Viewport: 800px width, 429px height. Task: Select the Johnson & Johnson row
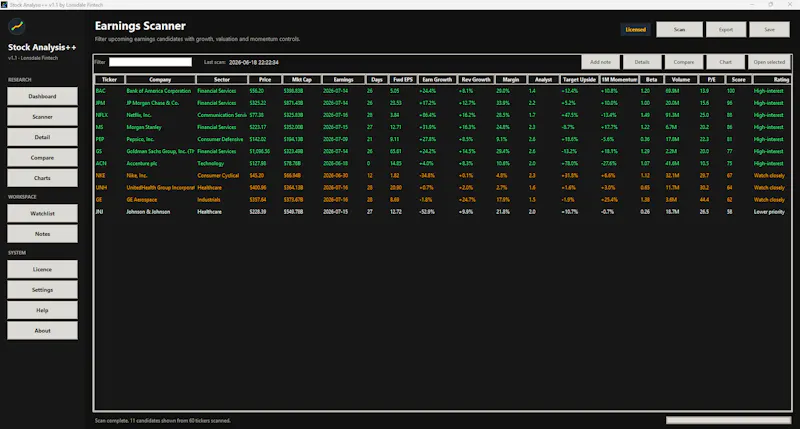443,212
